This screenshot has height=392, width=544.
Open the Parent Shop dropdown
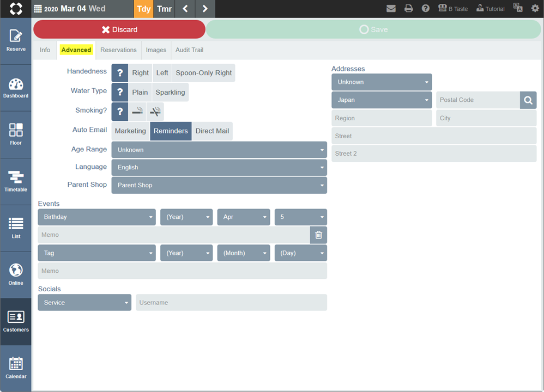coord(219,185)
